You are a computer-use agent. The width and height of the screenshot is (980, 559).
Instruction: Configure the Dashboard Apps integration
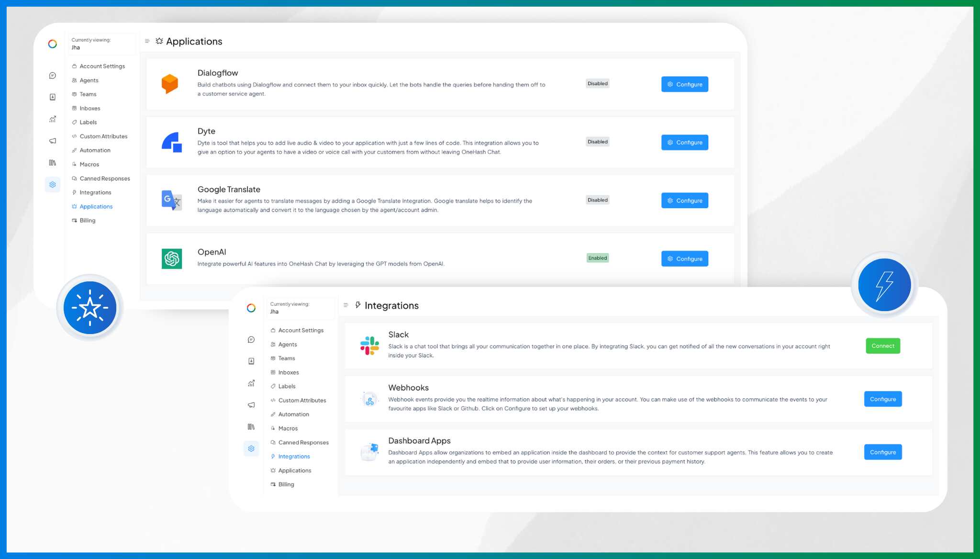(883, 452)
